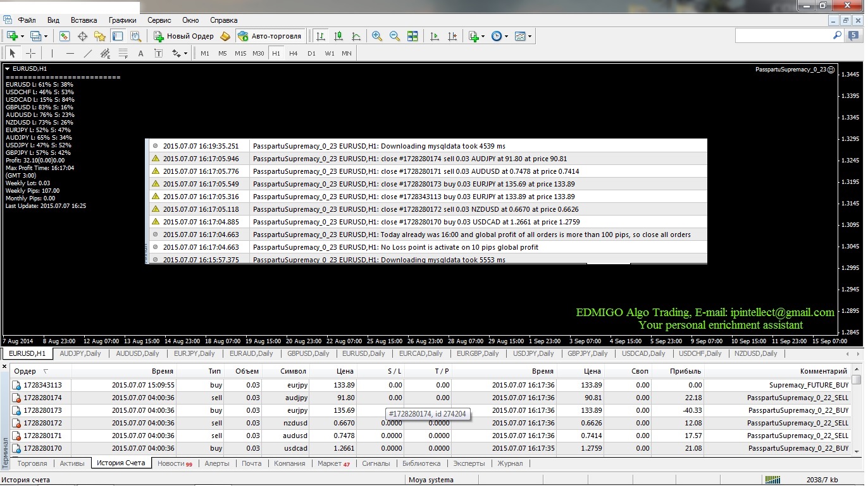Switch timeframe to W1
Screen dimensions: 868x488
tap(330, 53)
